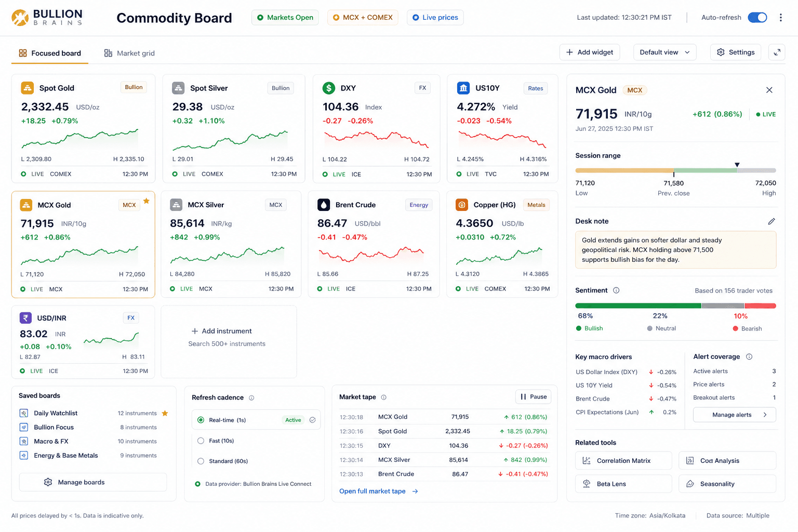798x532 pixels.
Task: Click the favorite star on MCX Gold card
Action: pos(147,201)
